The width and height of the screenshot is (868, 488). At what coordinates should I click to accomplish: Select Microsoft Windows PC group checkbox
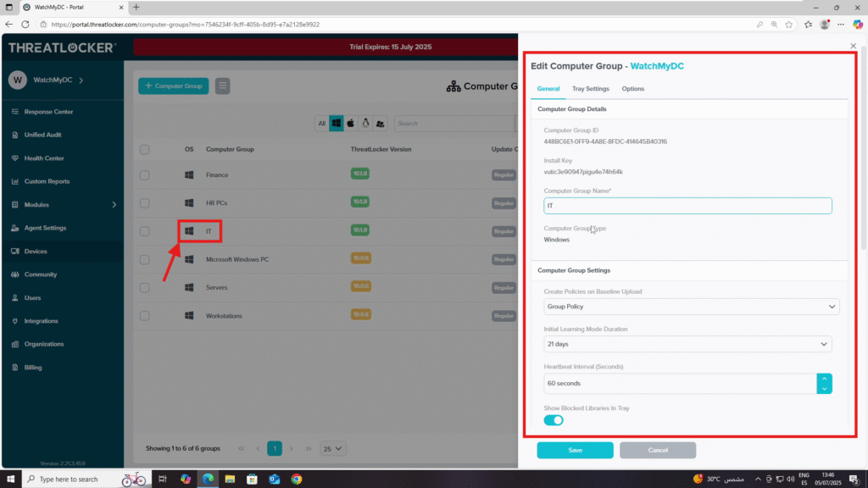[x=144, y=259]
